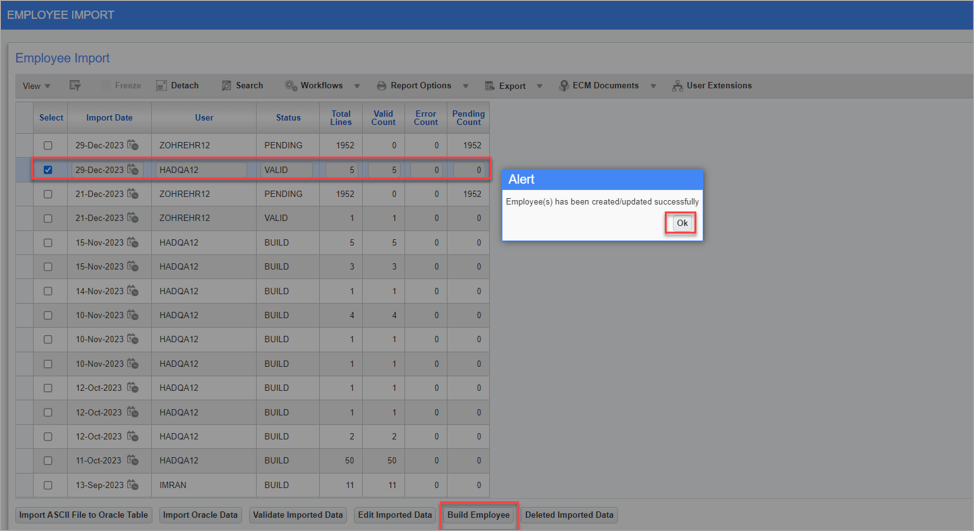
Task: Click the Export icon
Action: (x=489, y=86)
